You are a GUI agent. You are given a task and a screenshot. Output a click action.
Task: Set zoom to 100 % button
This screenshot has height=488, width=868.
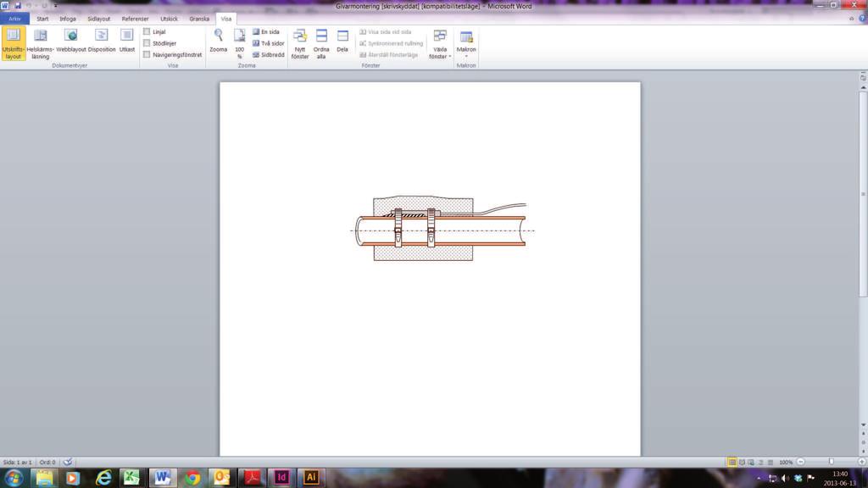(239, 43)
